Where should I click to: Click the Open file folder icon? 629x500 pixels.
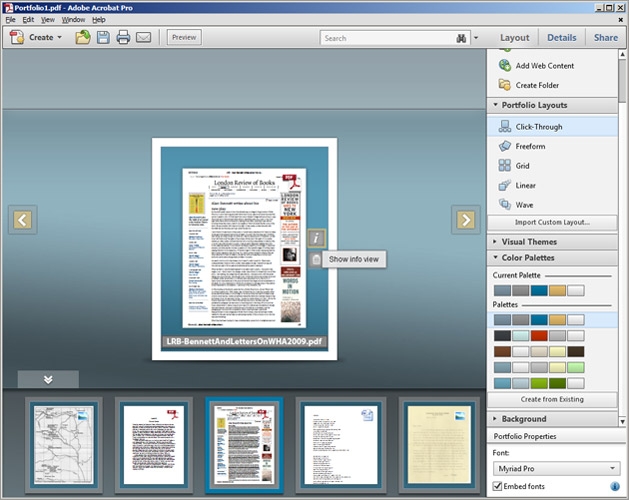(83, 37)
